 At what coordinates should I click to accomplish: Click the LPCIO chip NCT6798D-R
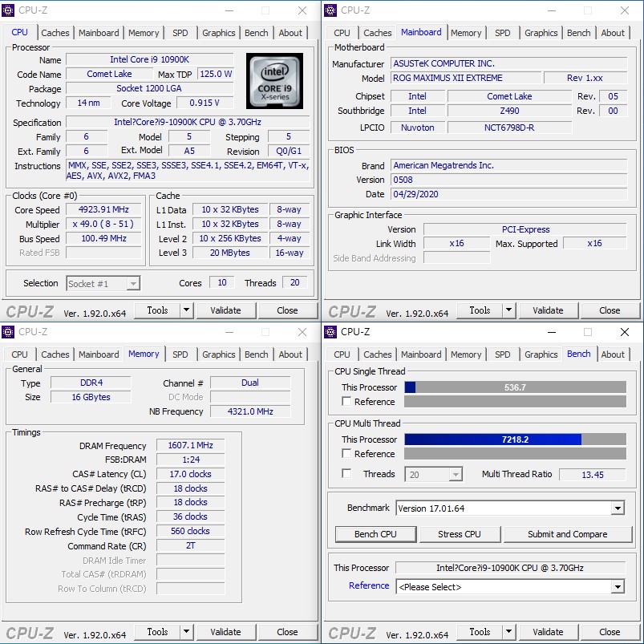[x=509, y=128]
